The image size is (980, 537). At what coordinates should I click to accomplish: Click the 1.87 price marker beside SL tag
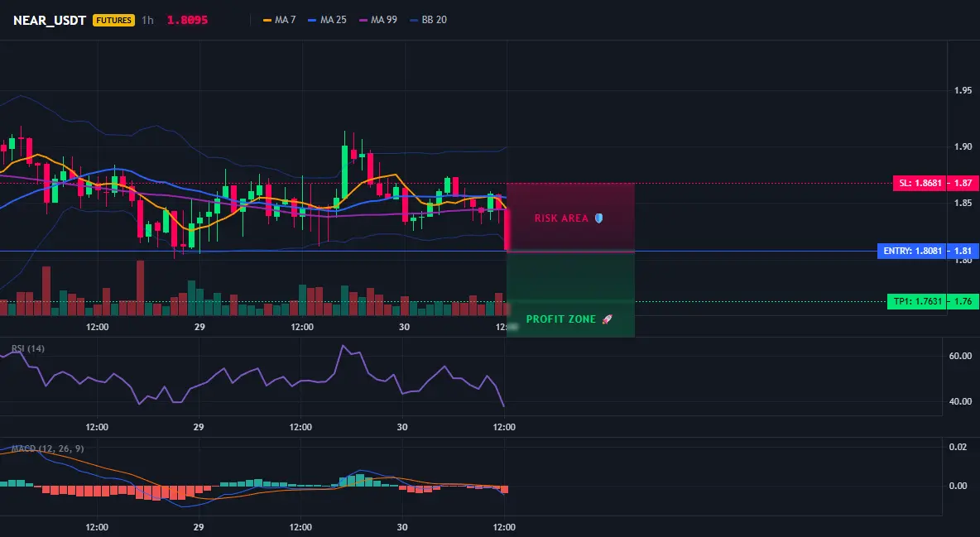(x=963, y=183)
